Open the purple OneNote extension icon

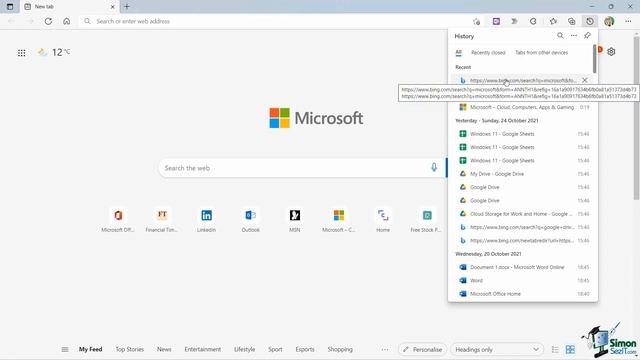pyautogui.click(x=496, y=21)
